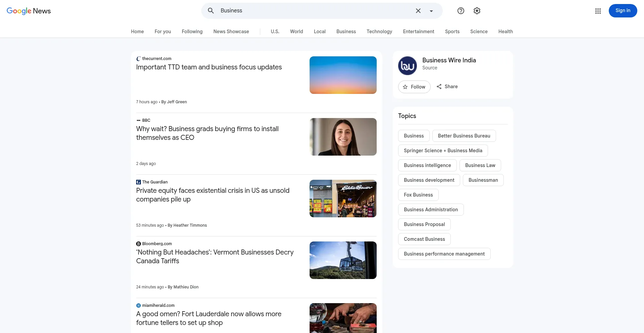Click the 'By Mathieu Dion' byline
644x333 pixels.
tap(183, 287)
